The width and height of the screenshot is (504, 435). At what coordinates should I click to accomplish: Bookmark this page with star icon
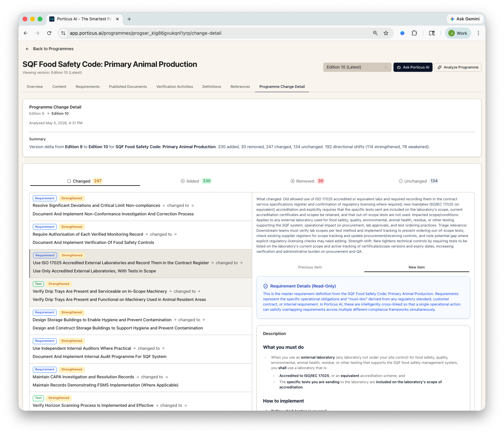[386, 33]
